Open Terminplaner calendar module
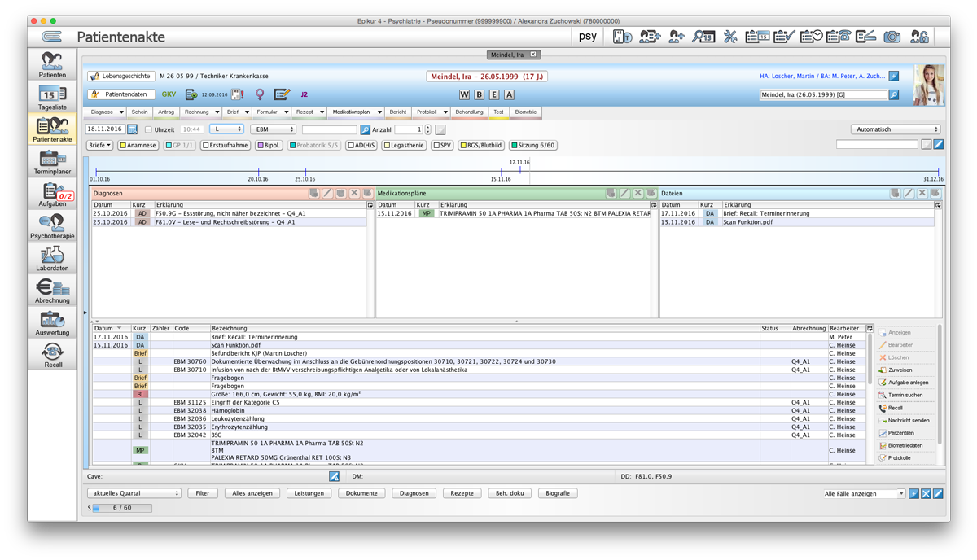 [x=52, y=162]
